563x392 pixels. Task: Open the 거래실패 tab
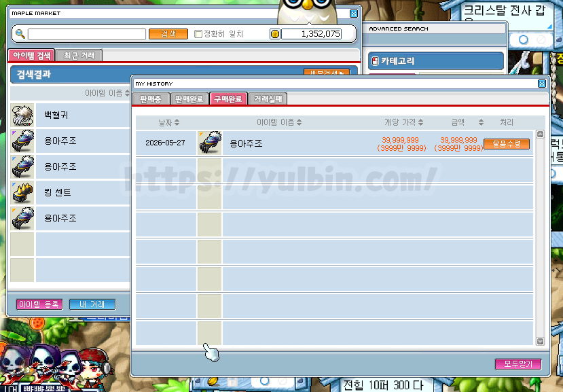[268, 99]
